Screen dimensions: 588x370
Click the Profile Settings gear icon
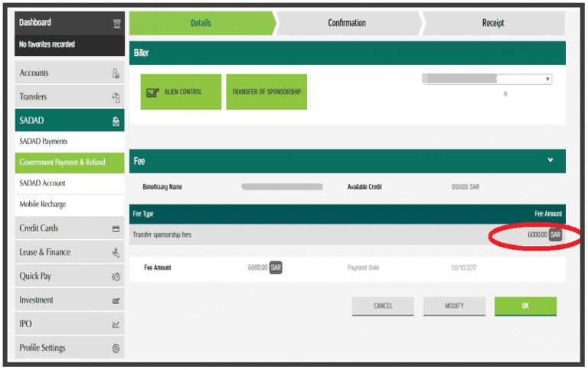click(x=116, y=348)
